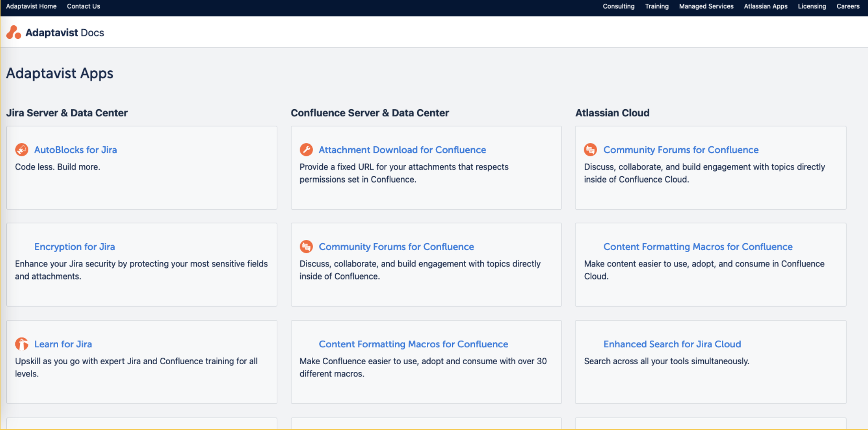Click 'Search across all your tools' text

click(667, 361)
